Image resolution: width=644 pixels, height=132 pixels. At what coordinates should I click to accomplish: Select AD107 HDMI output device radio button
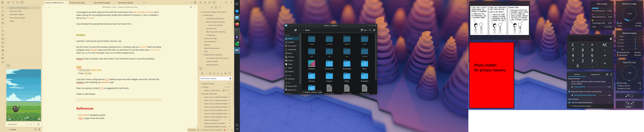tap(569, 83)
